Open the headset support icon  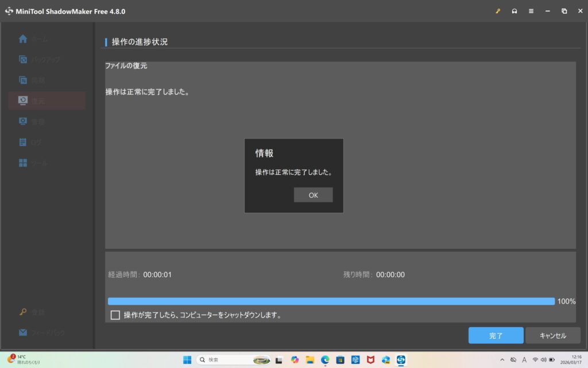pyautogui.click(x=514, y=11)
